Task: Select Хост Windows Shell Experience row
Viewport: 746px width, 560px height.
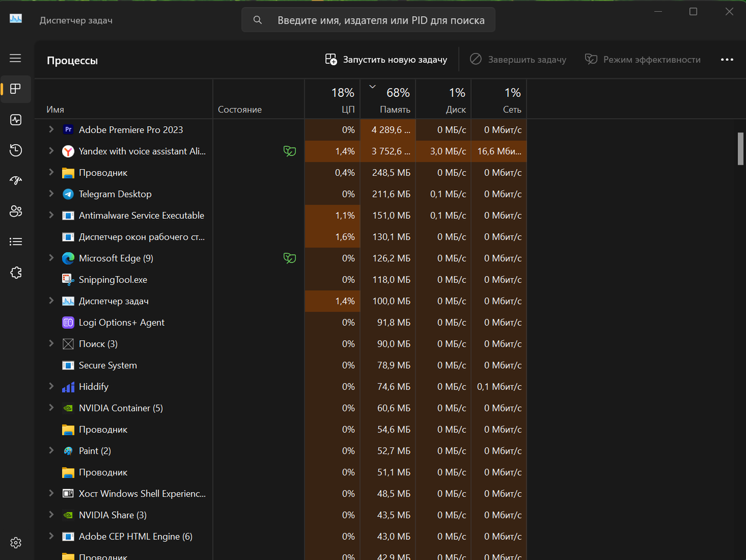Action: pos(281,493)
